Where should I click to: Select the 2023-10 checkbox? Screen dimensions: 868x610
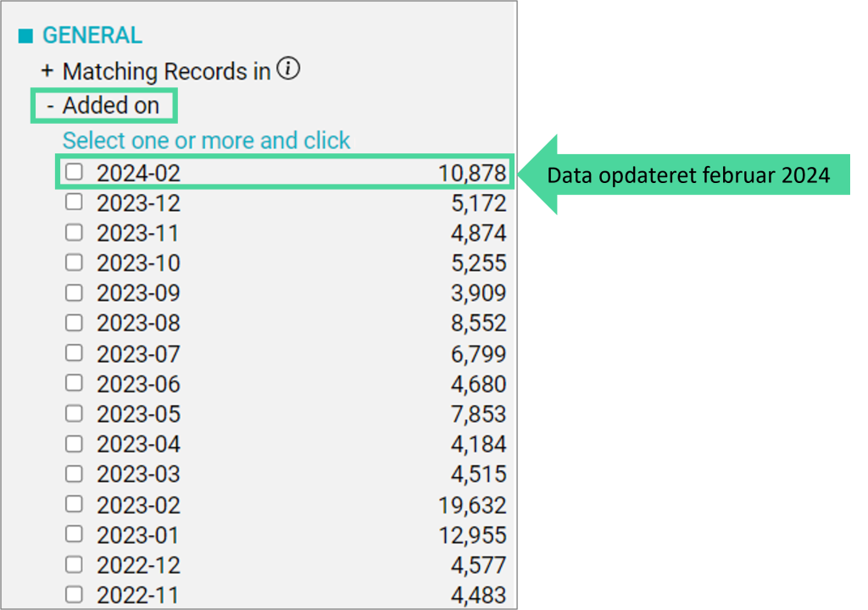click(75, 263)
